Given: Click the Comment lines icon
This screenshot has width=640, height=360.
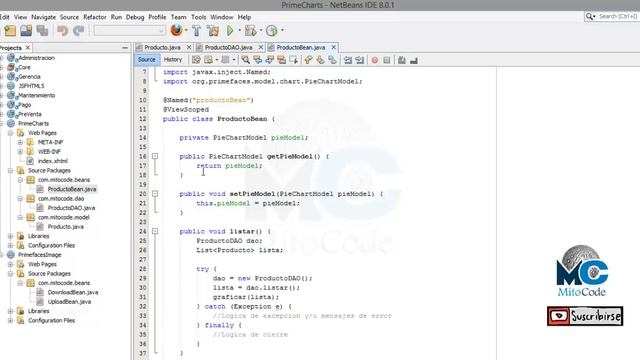Looking at the screenshot, I should click(402, 60).
